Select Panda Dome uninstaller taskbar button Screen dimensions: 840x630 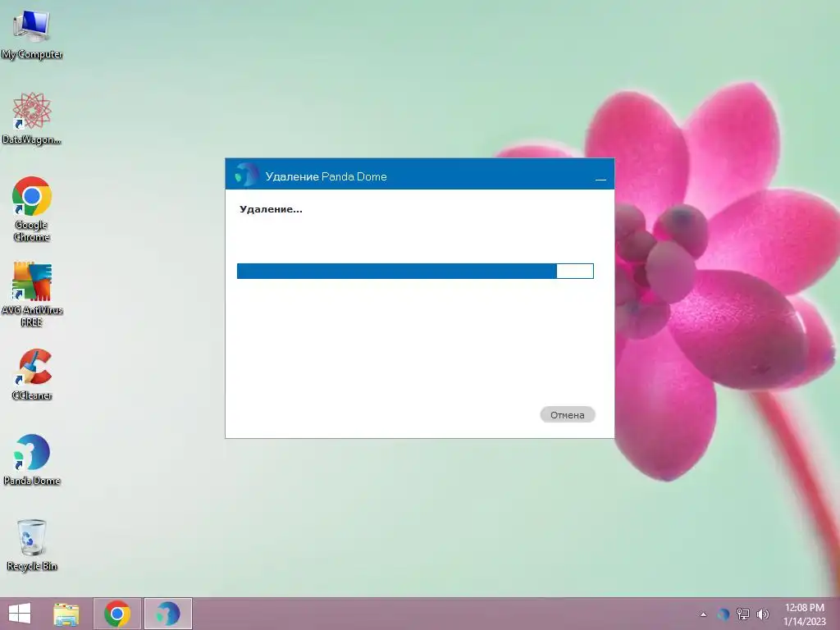(167, 614)
